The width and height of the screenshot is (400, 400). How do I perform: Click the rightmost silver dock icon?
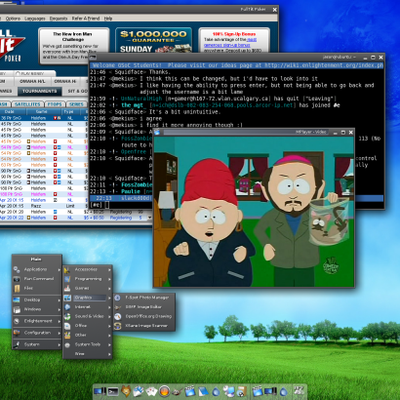(299, 391)
